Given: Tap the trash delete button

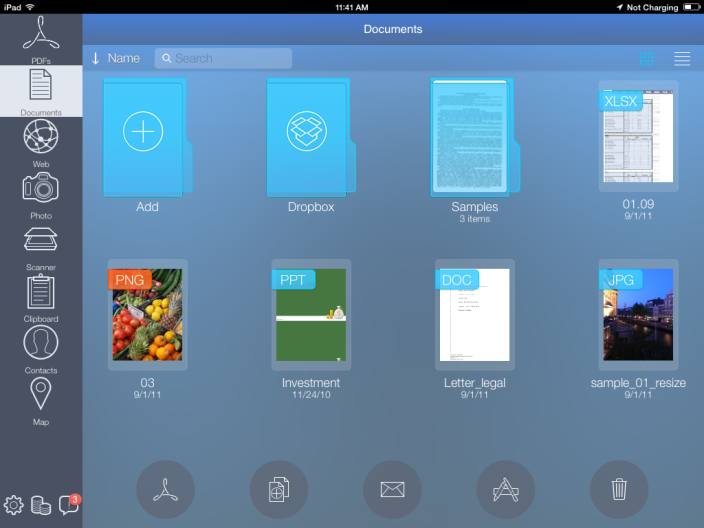Looking at the screenshot, I should click(x=619, y=489).
